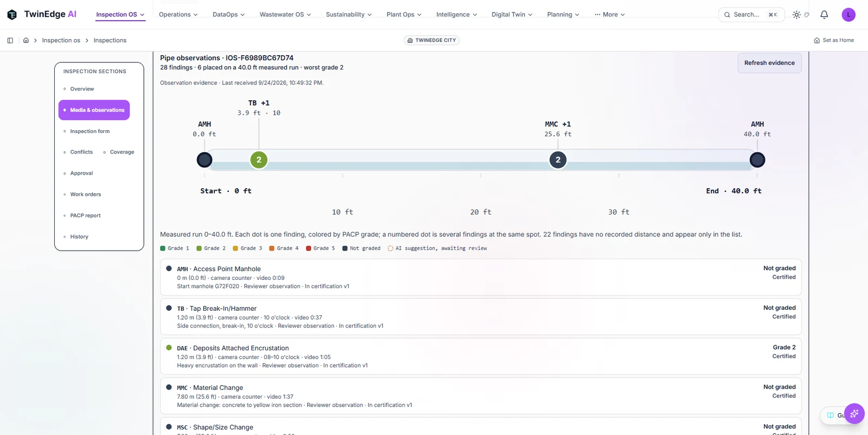Select Overview in Inspection Sections

click(x=82, y=89)
